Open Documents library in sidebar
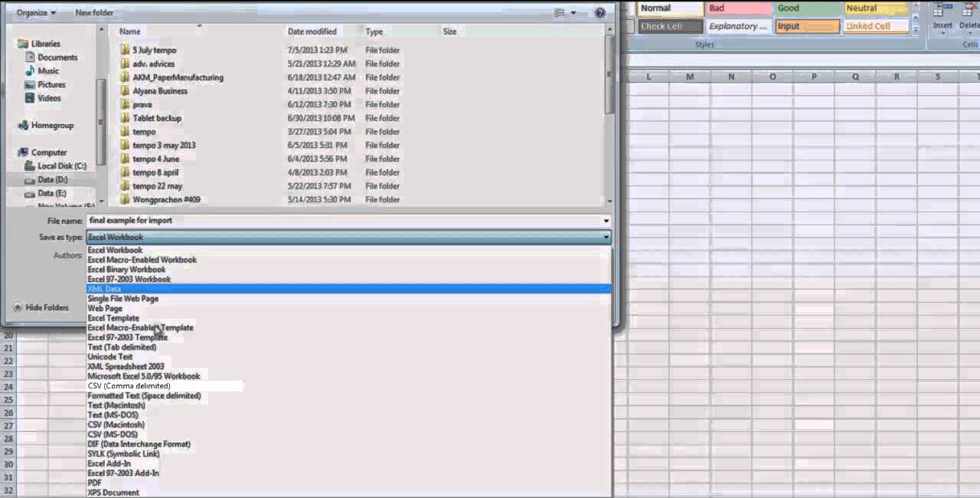 tap(57, 57)
